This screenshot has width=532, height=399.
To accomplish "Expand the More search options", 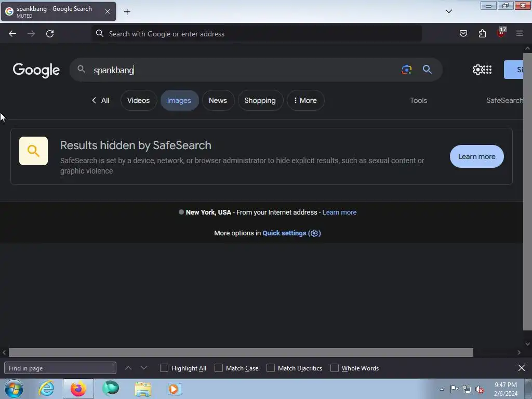I will (305, 100).
